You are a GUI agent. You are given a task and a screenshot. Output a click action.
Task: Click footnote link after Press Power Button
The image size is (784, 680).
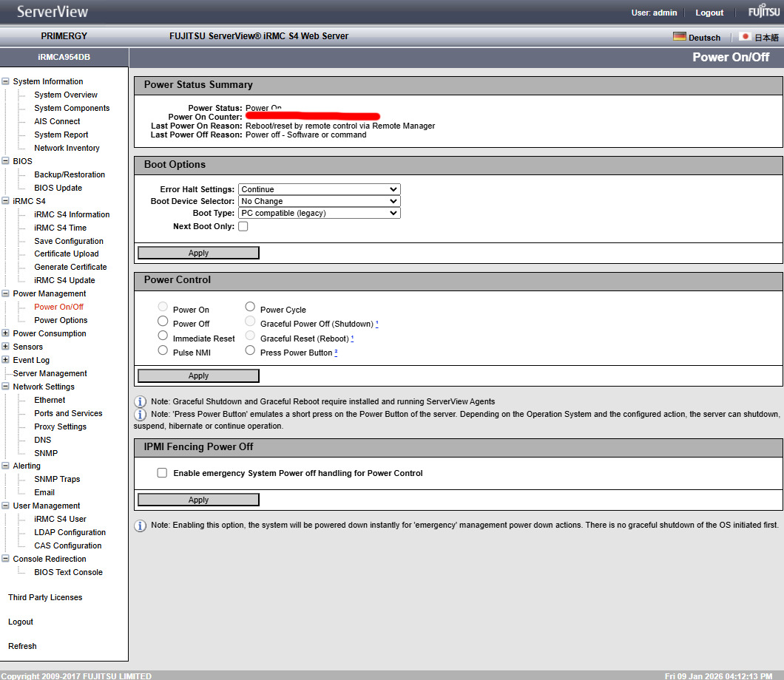[336, 352]
